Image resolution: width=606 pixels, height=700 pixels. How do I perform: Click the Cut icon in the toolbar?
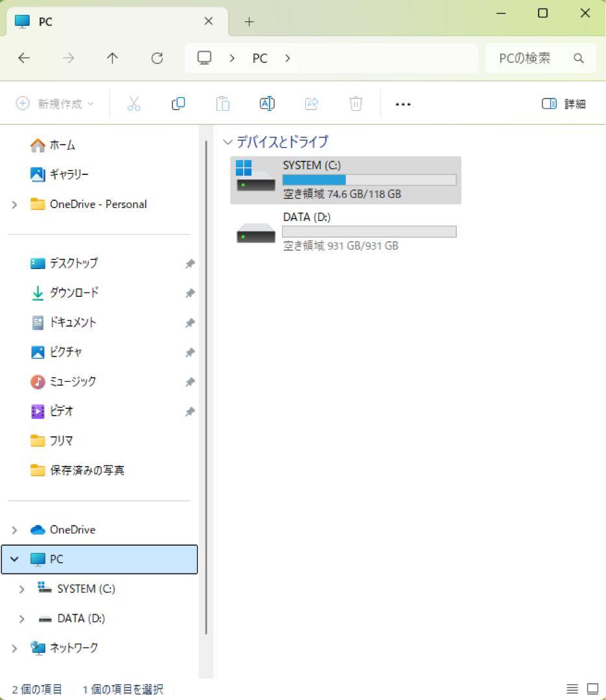coord(134,104)
